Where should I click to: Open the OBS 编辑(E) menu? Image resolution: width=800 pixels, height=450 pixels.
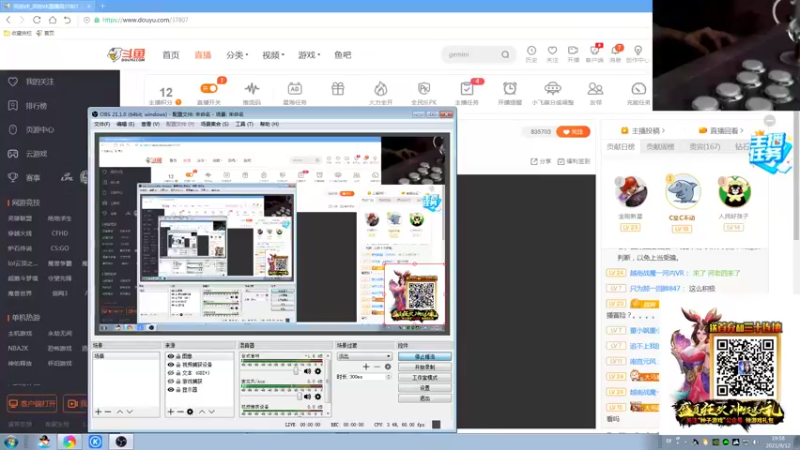[x=125, y=124]
